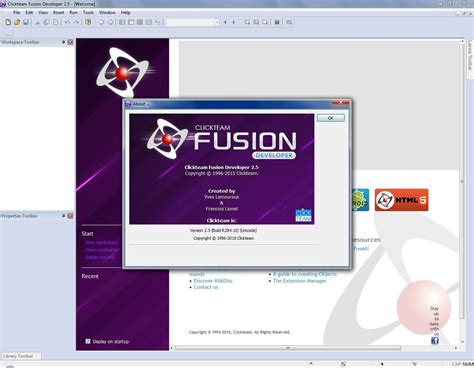
Task: Open the Event List Editor icon
Action: pos(149,22)
